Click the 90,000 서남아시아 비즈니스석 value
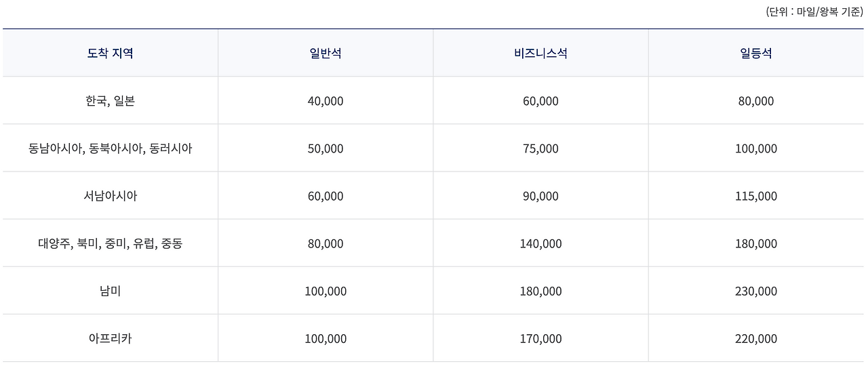The width and height of the screenshot is (868, 366). click(x=540, y=196)
